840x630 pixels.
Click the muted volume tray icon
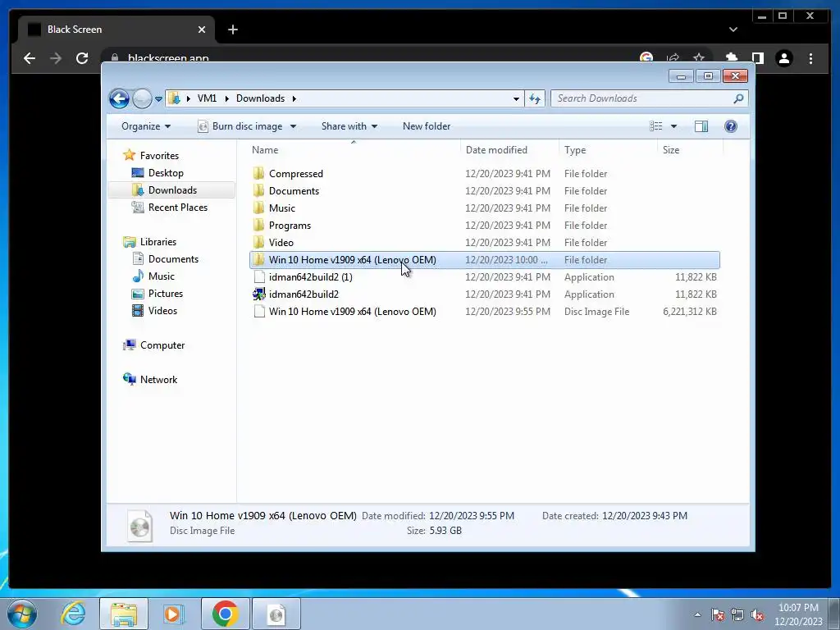tap(757, 614)
